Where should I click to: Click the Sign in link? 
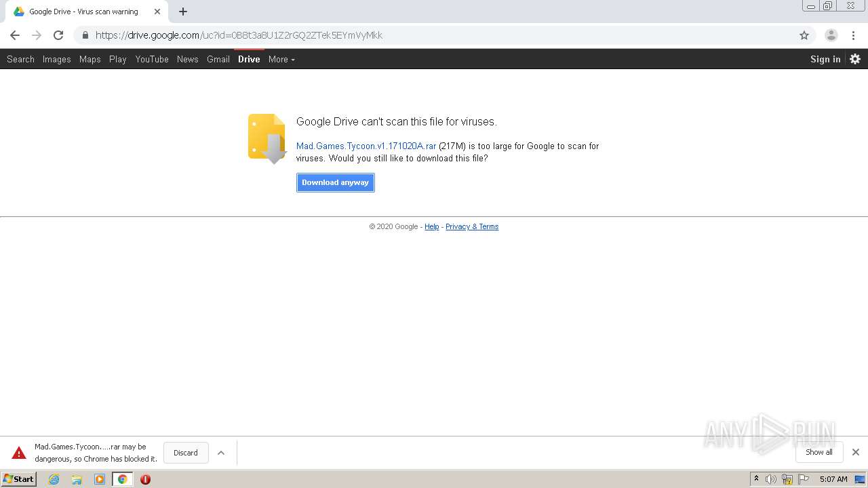click(x=825, y=59)
